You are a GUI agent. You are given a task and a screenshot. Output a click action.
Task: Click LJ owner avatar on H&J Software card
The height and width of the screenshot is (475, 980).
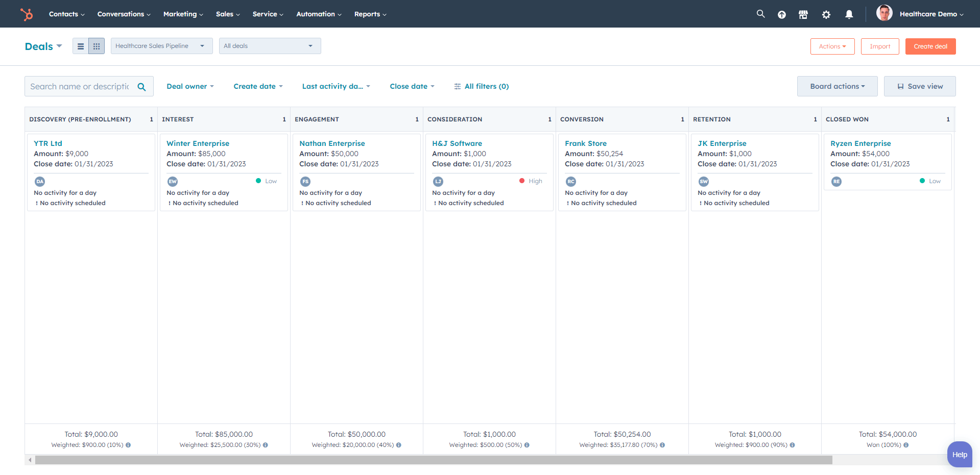(x=438, y=182)
